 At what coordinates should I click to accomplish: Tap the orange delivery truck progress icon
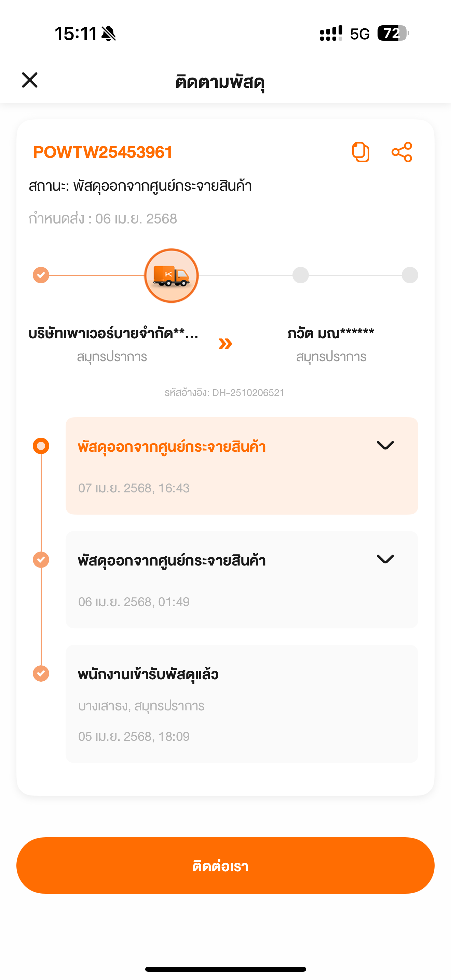tap(172, 275)
